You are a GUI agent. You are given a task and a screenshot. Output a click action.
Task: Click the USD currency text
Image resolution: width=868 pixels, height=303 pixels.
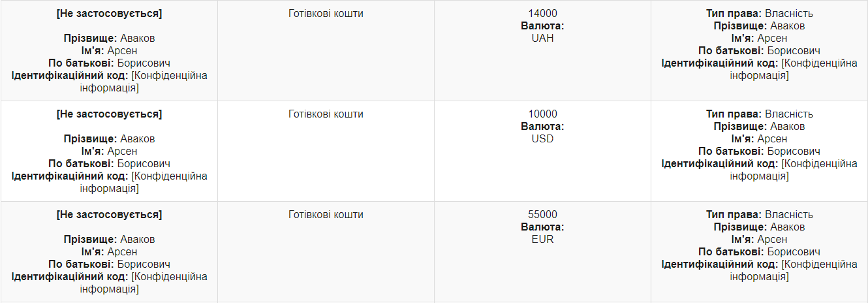click(542, 138)
